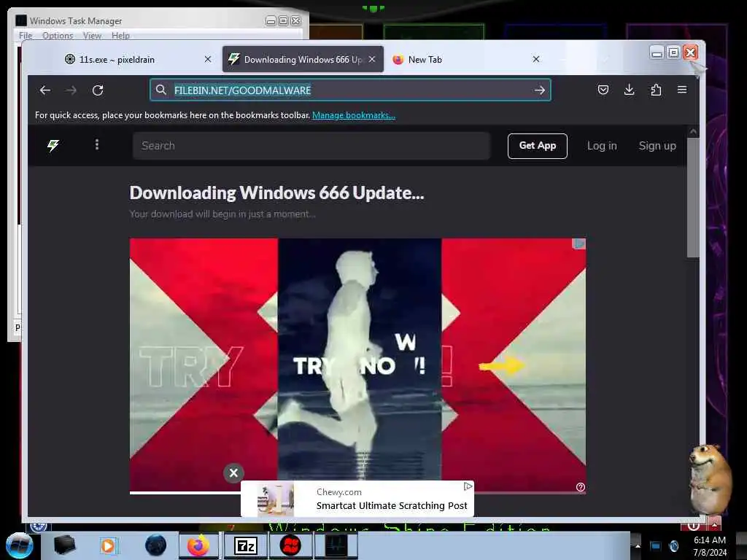Screen dimensions: 747x560
Task: Close the Downloading Windows 666 Update tab
Action: click(372, 59)
